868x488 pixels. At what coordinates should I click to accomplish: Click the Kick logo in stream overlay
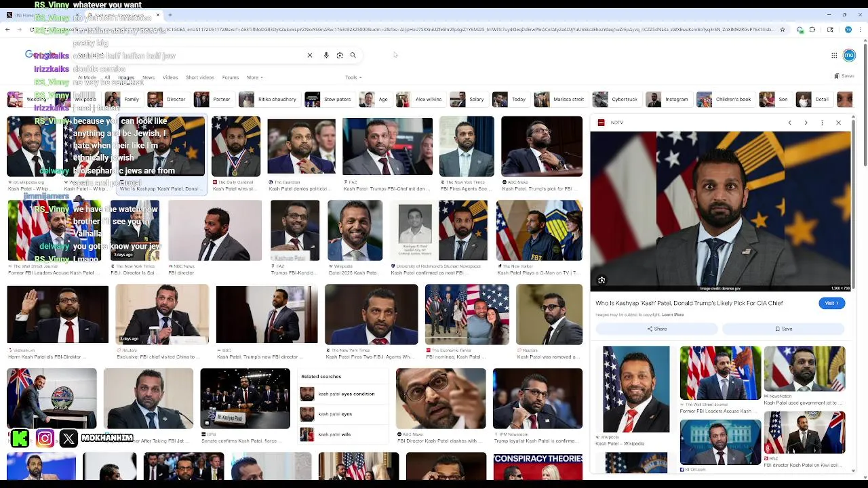point(20,439)
